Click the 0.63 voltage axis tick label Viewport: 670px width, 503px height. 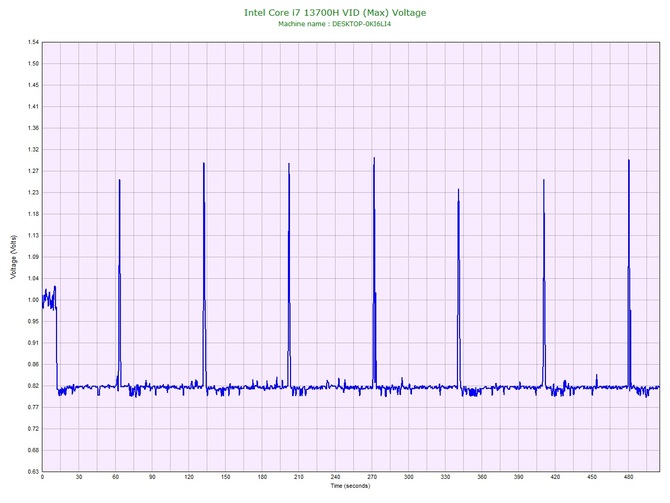[33, 472]
